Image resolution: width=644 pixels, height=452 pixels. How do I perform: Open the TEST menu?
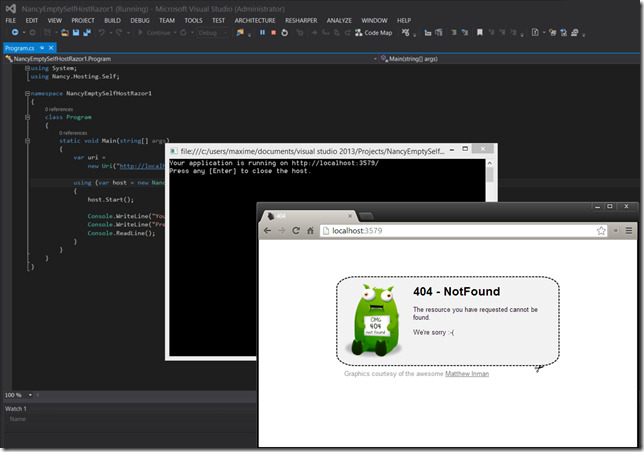click(218, 20)
